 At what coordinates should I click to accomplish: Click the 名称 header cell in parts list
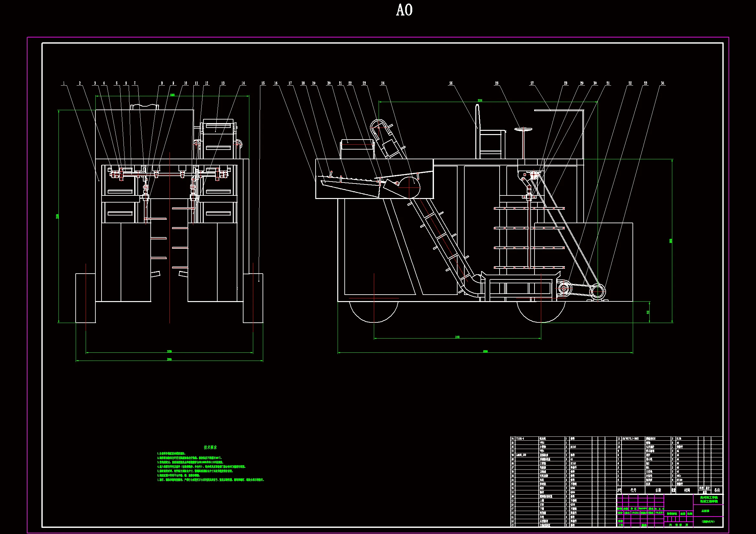click(658, 490)
